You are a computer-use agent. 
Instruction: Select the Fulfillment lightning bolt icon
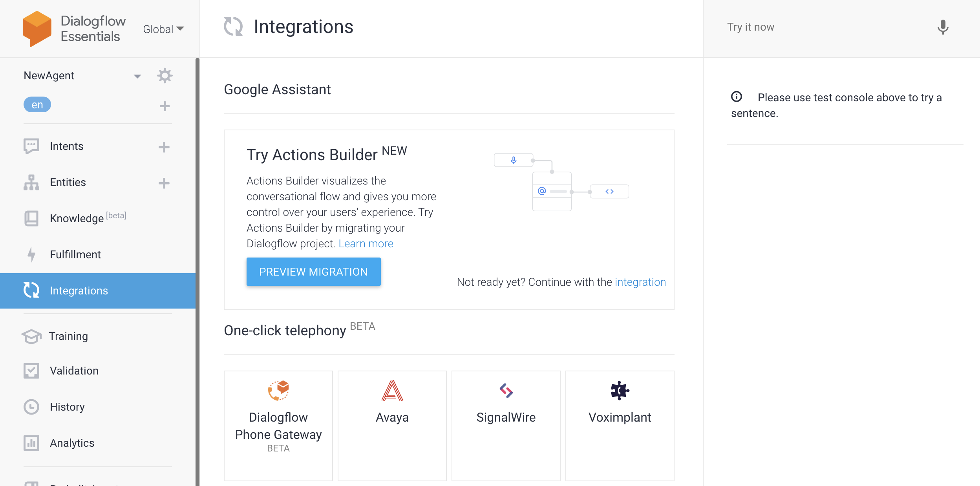coord(31,254)
